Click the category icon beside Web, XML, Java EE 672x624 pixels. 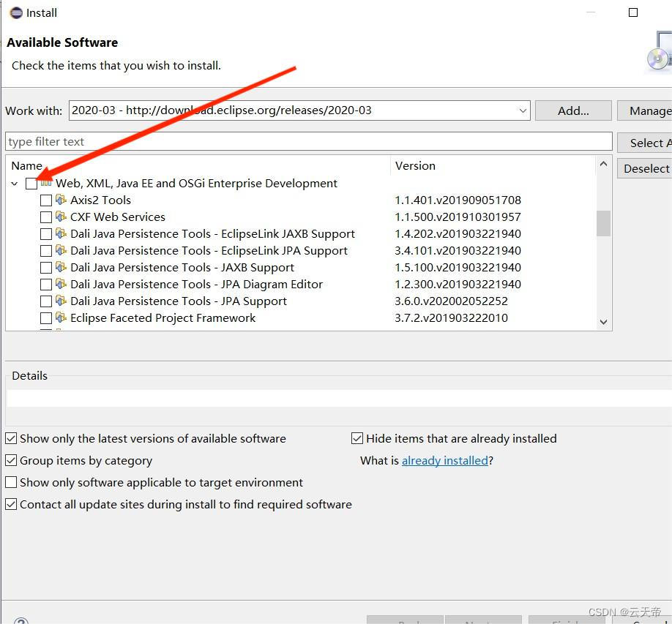(46, 183)
